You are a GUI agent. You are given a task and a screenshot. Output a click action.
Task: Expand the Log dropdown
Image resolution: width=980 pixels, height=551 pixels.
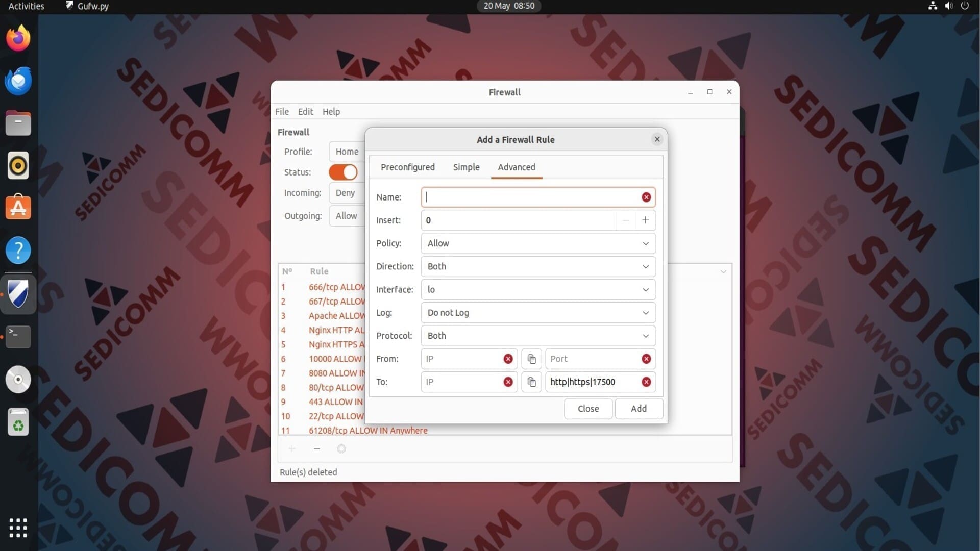coord(538,313)
